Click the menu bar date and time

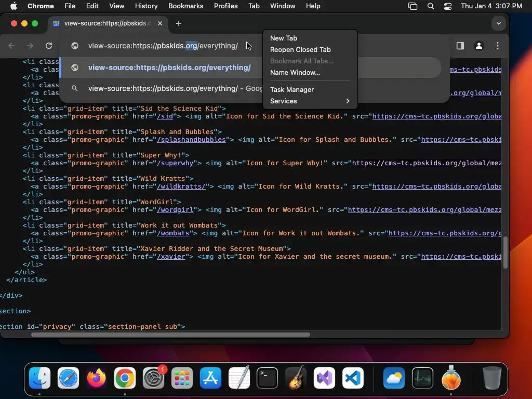coord(491,6)
